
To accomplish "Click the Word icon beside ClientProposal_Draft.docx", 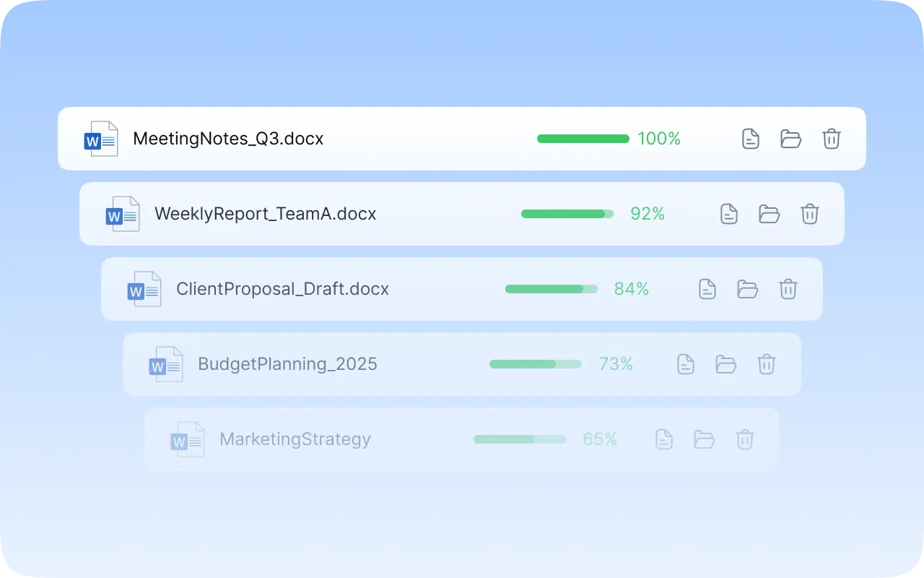I will click(x=144, y=289).
